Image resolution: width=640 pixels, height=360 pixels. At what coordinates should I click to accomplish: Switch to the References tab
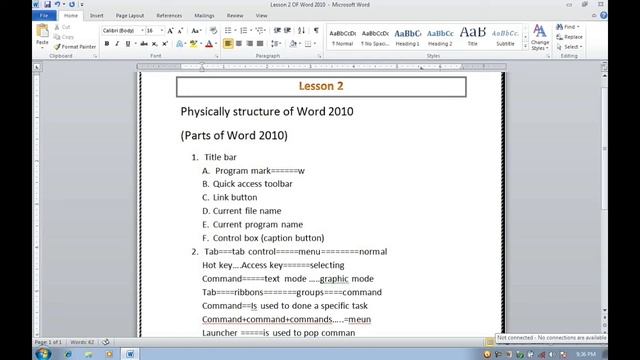click(169, 16)
